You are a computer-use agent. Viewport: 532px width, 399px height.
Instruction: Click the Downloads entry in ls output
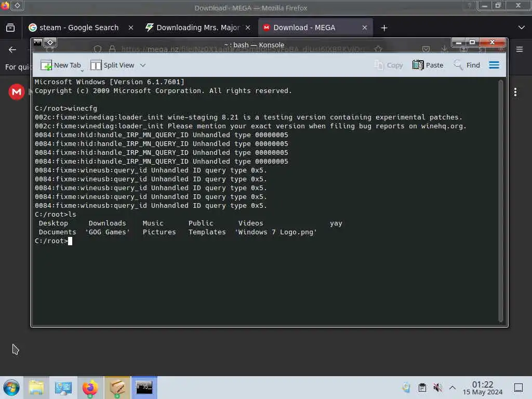[107, 223]
